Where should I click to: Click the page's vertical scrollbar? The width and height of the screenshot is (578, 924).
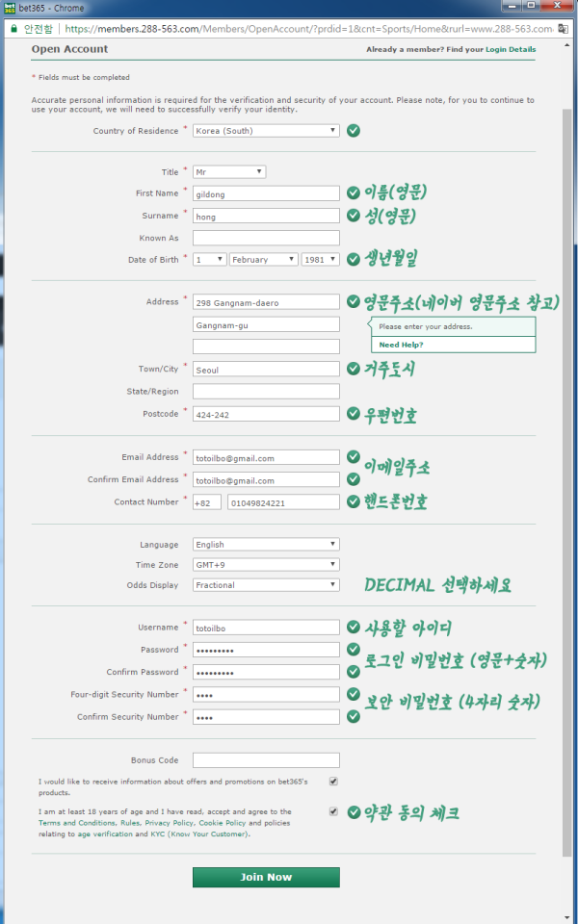pos(566,481)
